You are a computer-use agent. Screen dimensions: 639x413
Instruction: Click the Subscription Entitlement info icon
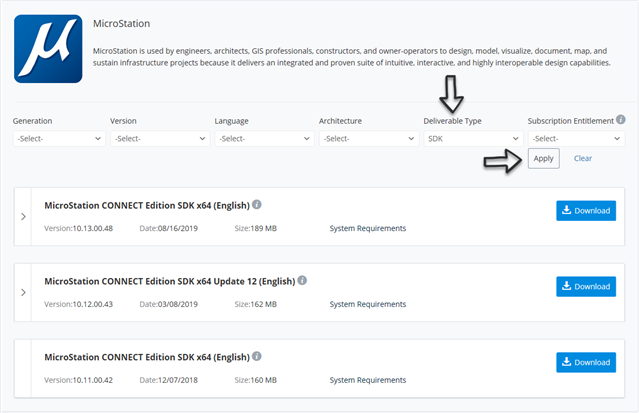click(x=621, y=119)
